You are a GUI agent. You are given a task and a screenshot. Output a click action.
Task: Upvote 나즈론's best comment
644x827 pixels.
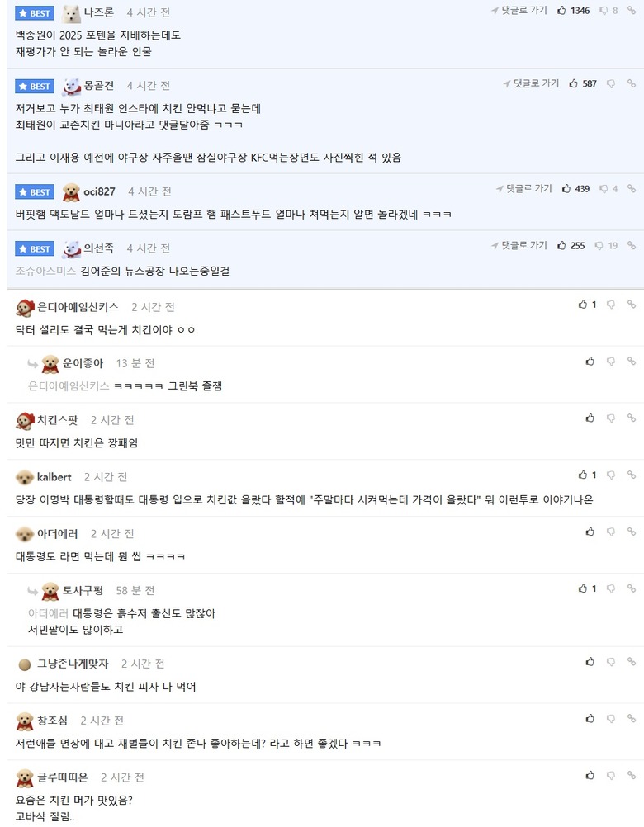coord(562,11)
